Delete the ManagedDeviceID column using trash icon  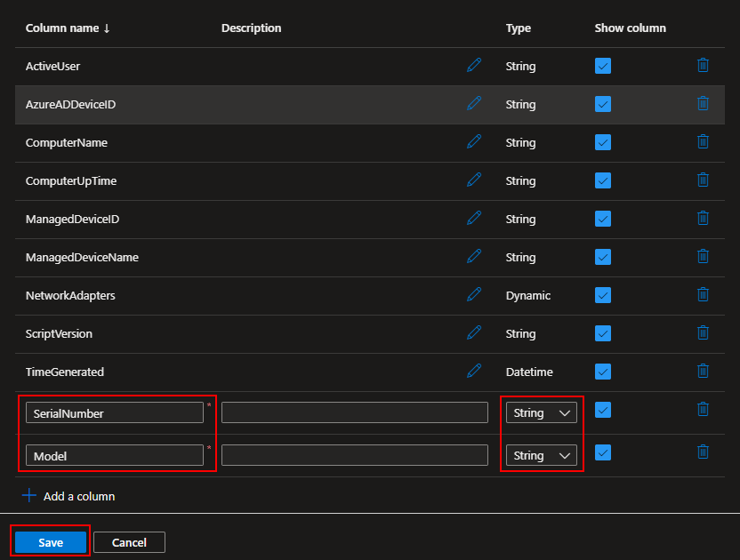[703, 219]
